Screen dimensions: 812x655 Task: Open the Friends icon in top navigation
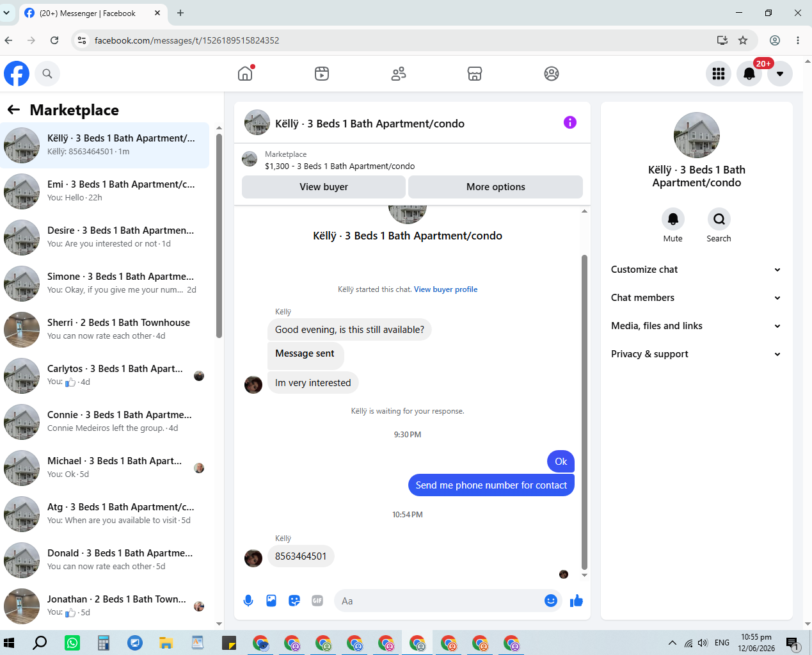(399, 74)
